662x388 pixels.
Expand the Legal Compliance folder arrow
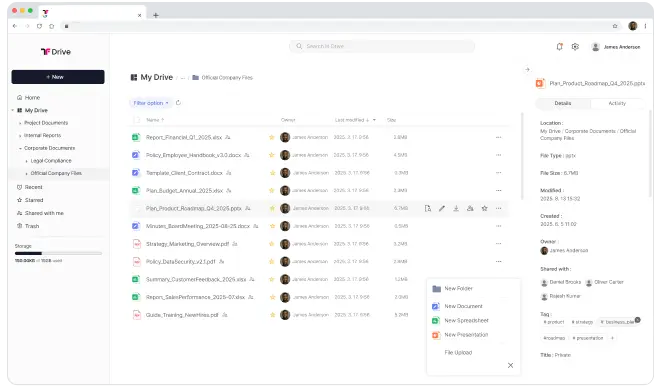[x=27, y=161]
